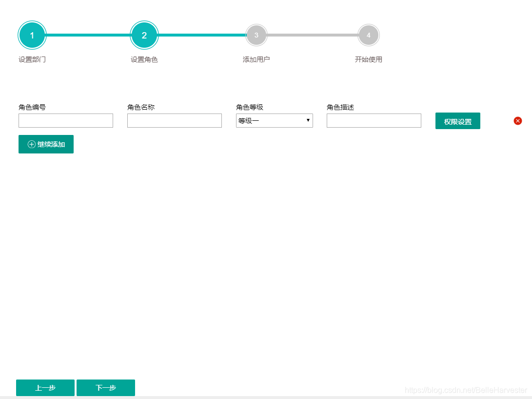Screen dimensions: 532x399
Task: Click step 4 circle 开始使用
Action: point(369,35)
